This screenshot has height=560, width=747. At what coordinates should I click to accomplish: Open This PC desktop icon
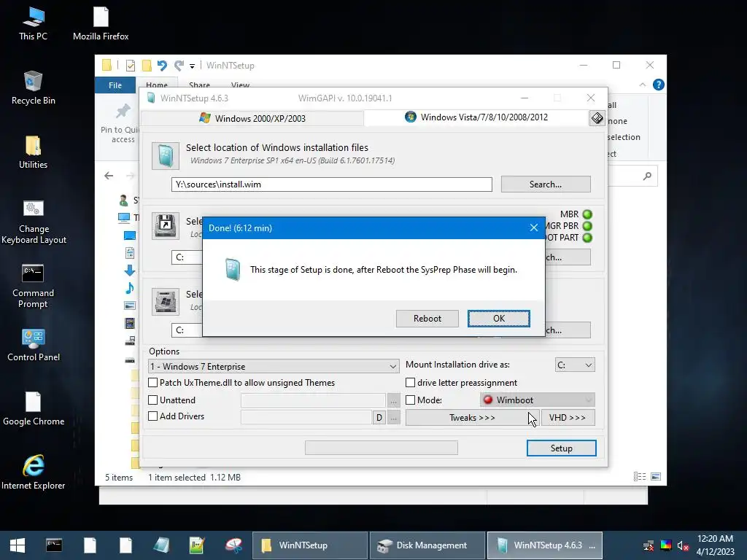pyautogui.click(x=33, y=23)
